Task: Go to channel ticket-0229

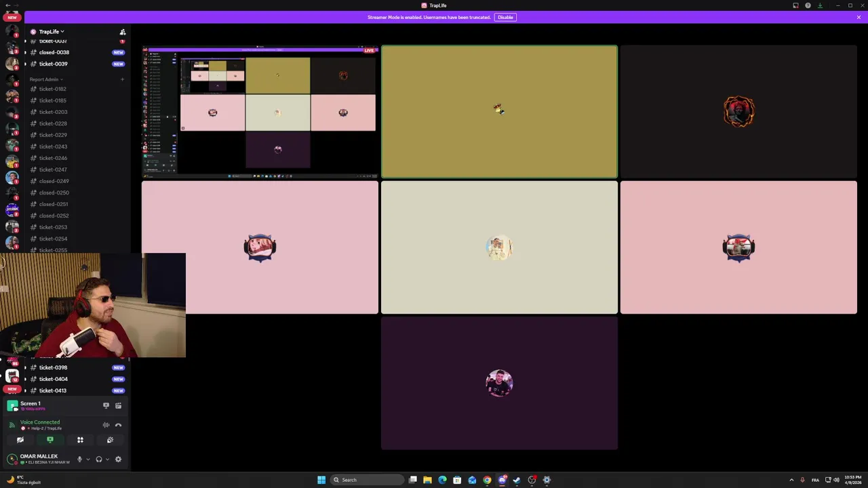Action: [x=77, y=135]
